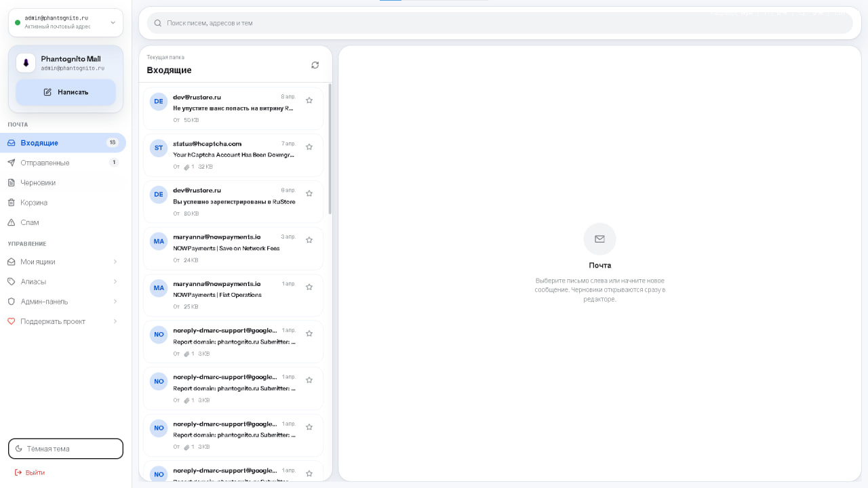Click the Выйти logout icon
The height and width of the screenshot is (488, 868).
[18, 472]
